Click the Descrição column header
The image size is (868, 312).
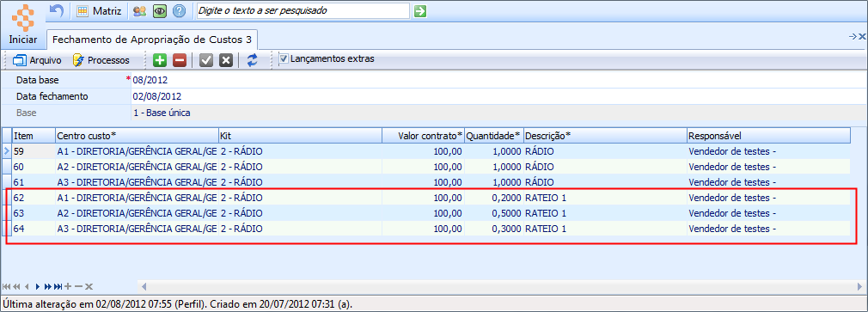(x=605, y=136)
